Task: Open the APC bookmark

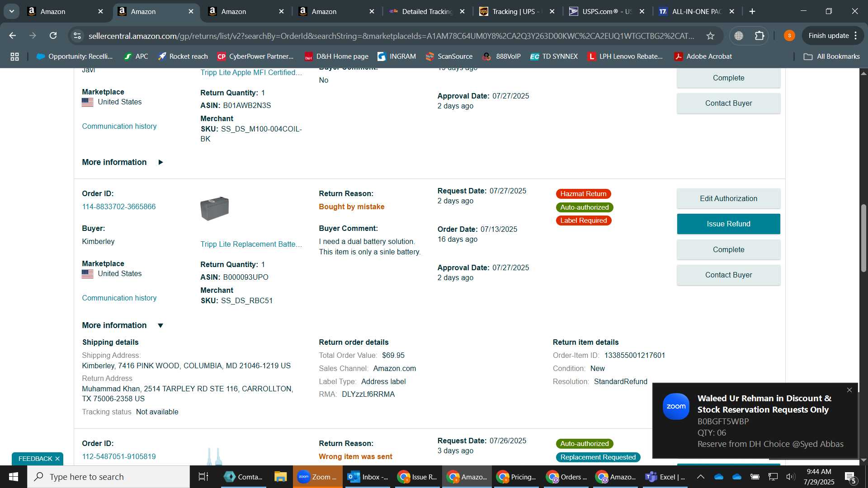Action: 136,56
